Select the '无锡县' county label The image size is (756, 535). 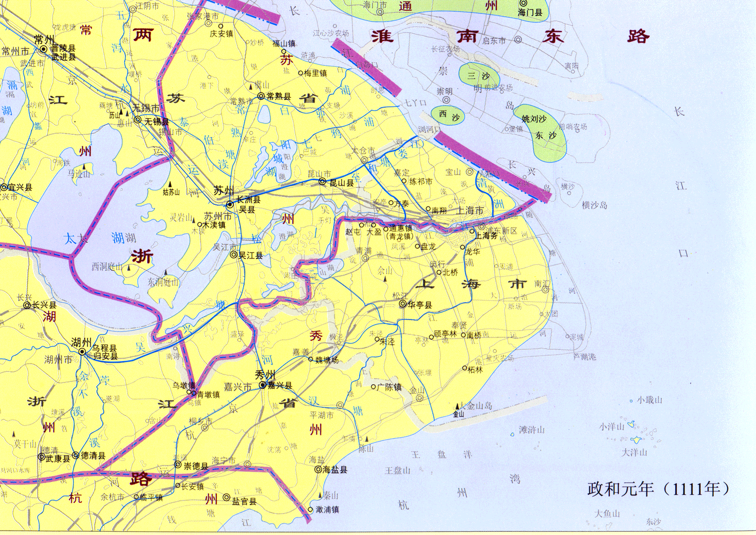[x=156, y=122]
